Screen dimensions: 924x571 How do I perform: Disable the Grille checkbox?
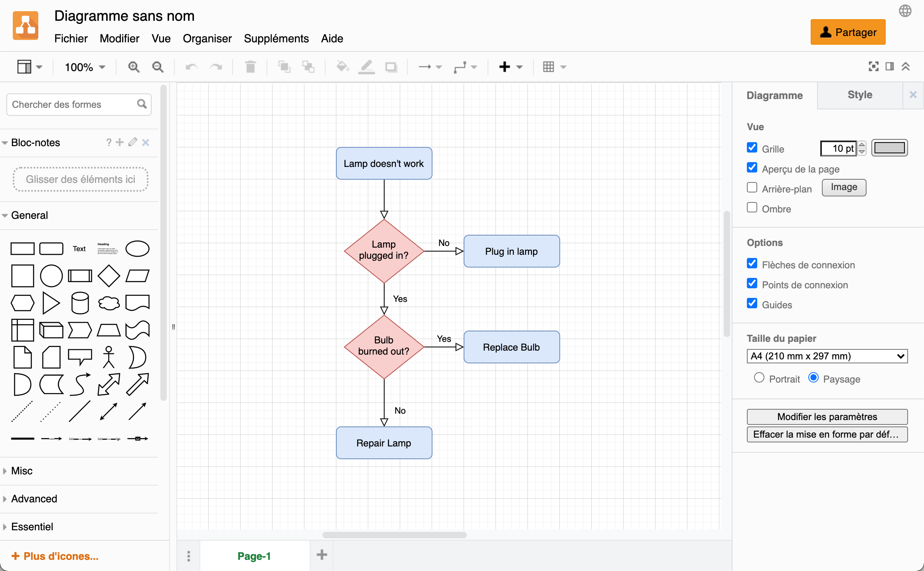tap(752, 147)
